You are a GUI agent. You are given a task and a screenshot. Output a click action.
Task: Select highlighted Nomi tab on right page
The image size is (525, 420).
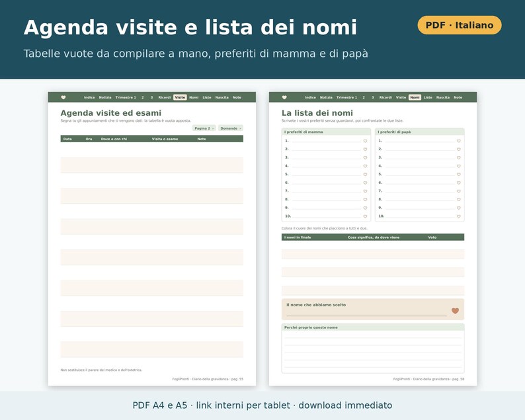click(415, 97)
